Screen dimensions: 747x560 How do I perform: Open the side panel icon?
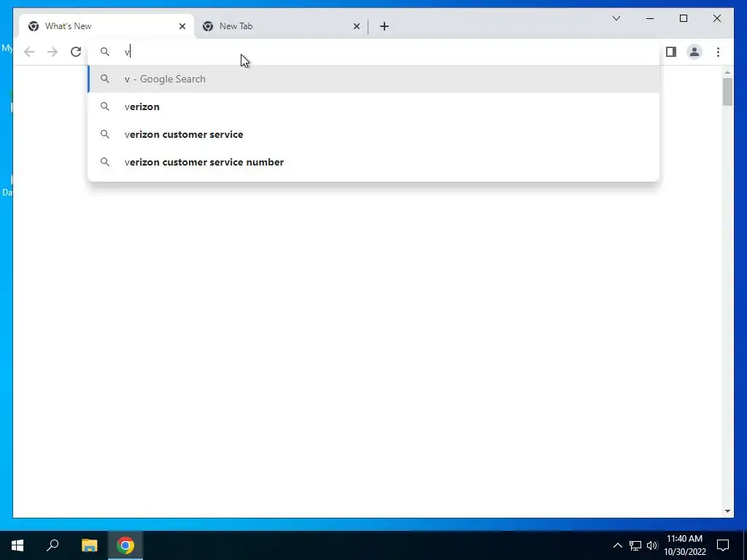tap(671, 52)
